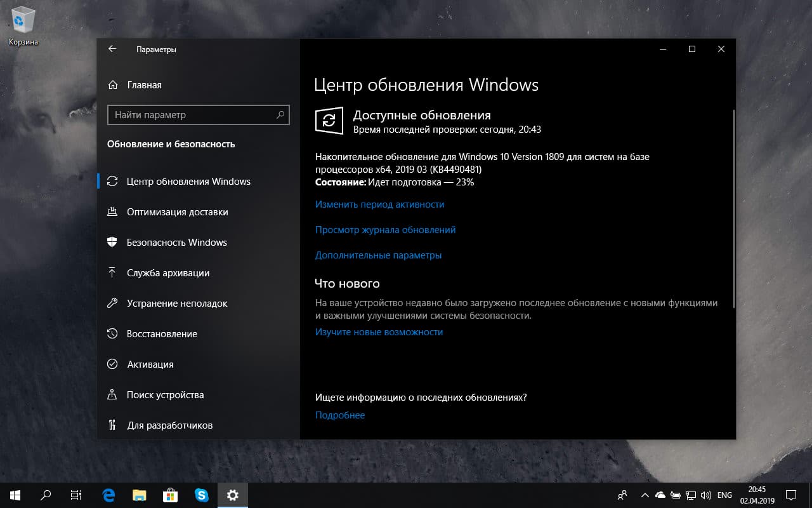The height and width of the screenshot is (508, 812).
Task: Expand the hidden tray icons chevron
Action: pyautogui.click(x=645, y=495)
